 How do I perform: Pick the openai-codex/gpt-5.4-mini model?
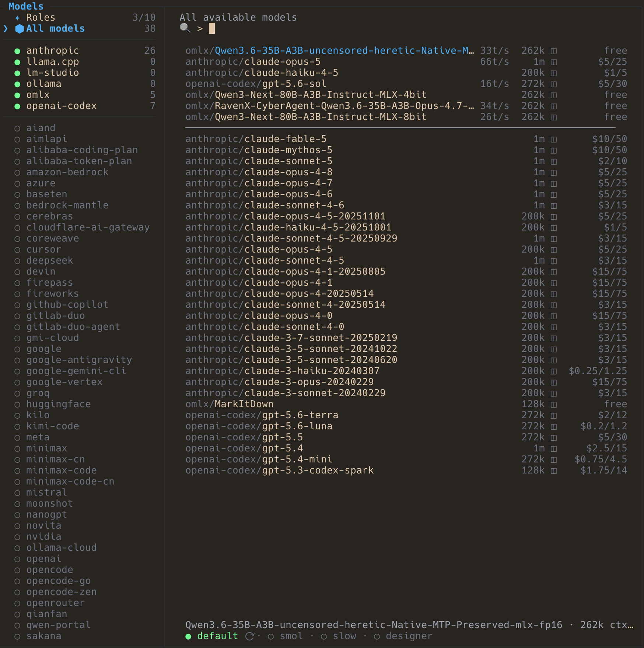pyautogui.click(x=406, y=459)
